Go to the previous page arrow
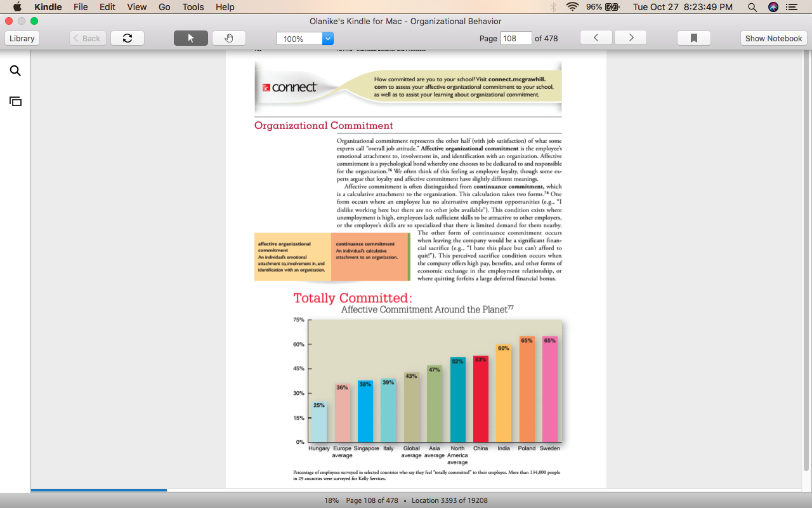812x508 pixels. pos(596,38)
